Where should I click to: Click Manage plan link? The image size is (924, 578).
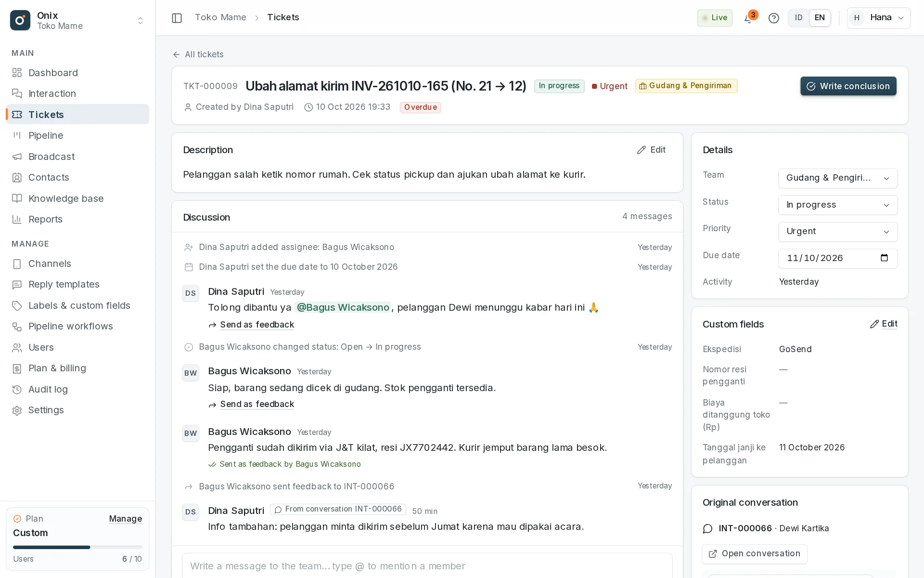pos(126,519)
